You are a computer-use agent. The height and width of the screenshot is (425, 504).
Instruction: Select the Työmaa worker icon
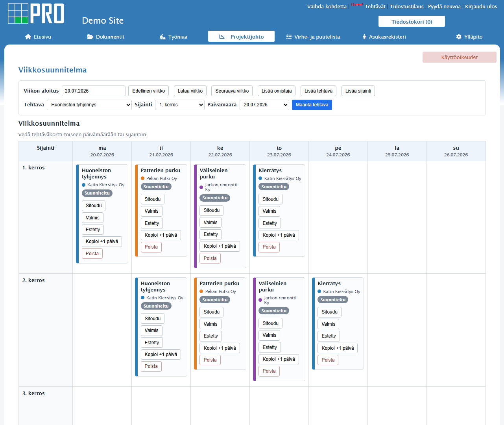point(162,37)
